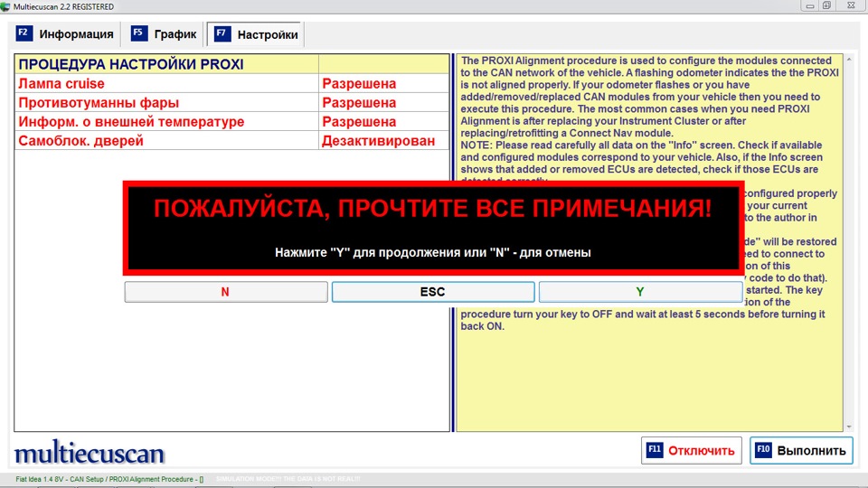Image resolution: width=868 pixels, height=488 pixels.
Task: Click the Нажмите "Y" для продолжения instruction
Action: pos(433,252)
